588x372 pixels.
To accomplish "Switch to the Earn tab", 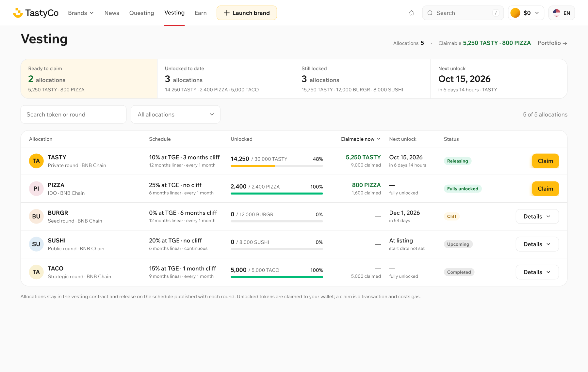I will 201,13.
